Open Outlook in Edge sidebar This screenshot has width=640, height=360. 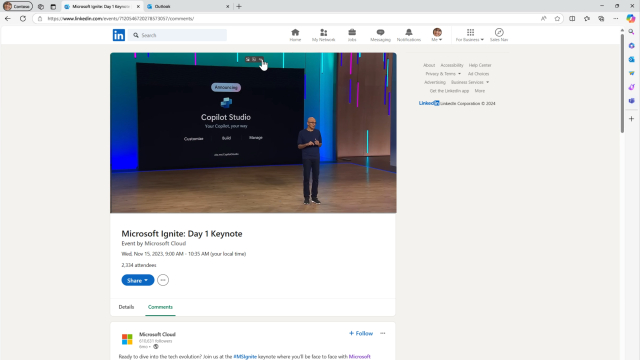[x=631, y=59]
